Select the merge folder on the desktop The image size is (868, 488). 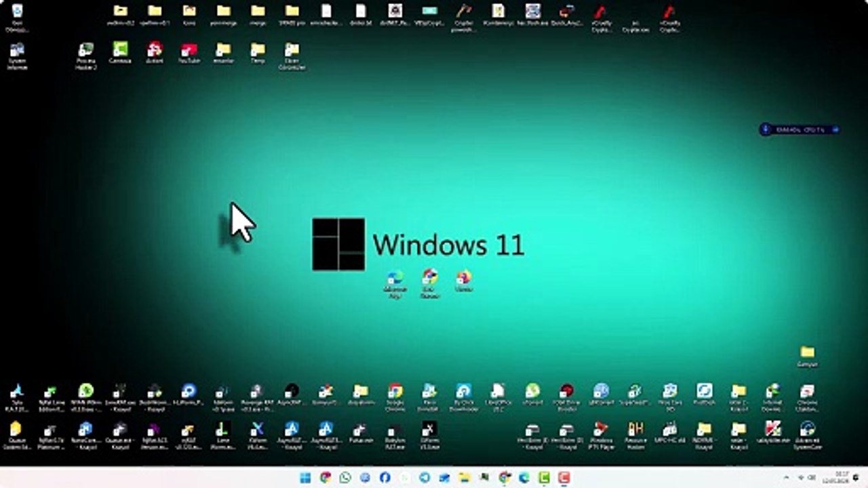[258, 15]
